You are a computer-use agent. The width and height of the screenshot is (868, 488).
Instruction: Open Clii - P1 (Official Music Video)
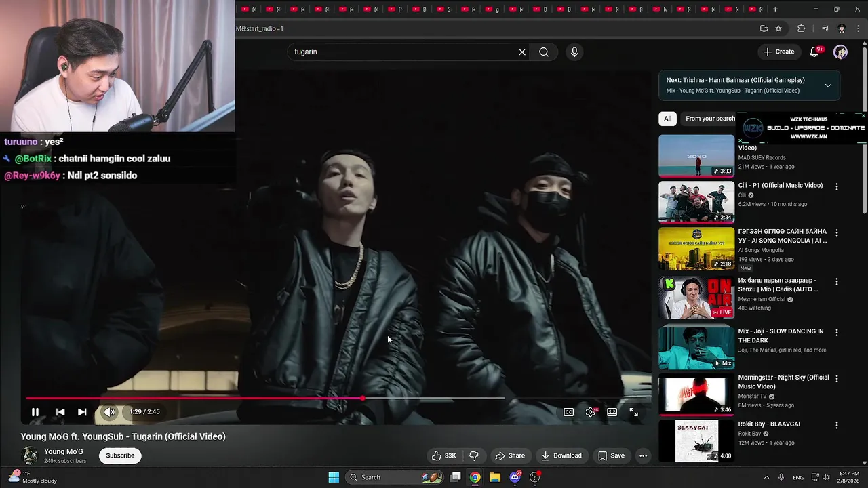pyautogui.click(x=780, y=186)
